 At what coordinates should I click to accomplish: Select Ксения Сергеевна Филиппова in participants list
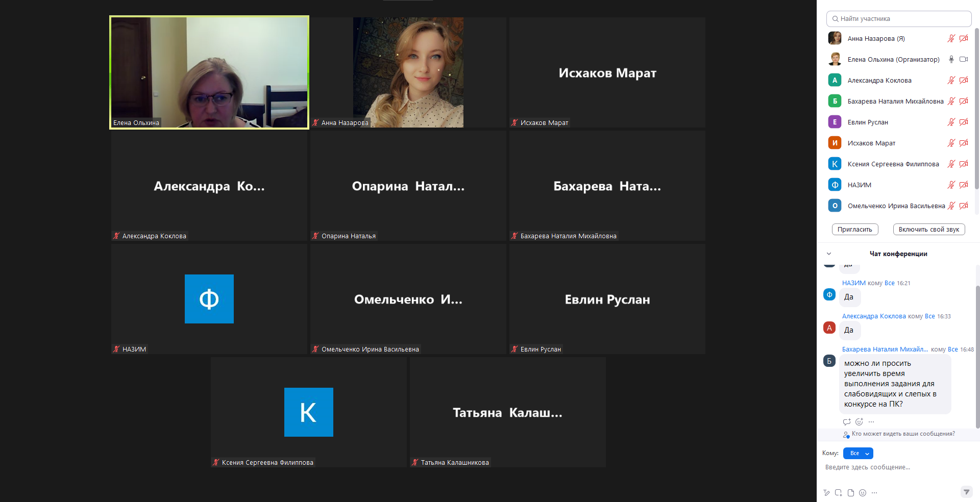[893, 164]
